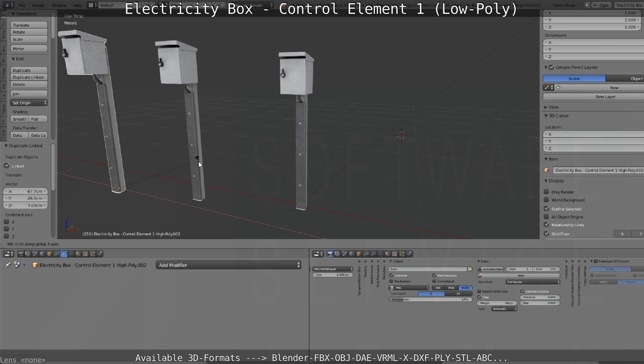The image size is (644, 364).
Task: Click Vector X -67.7cm field
Action: 25,191
